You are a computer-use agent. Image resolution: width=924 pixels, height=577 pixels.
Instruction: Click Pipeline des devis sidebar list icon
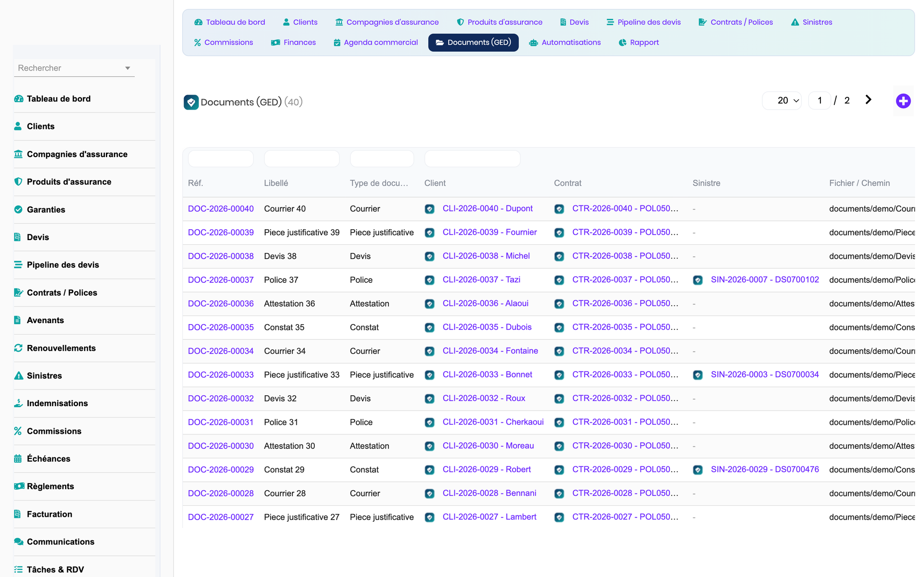click(x=18, y=265)
